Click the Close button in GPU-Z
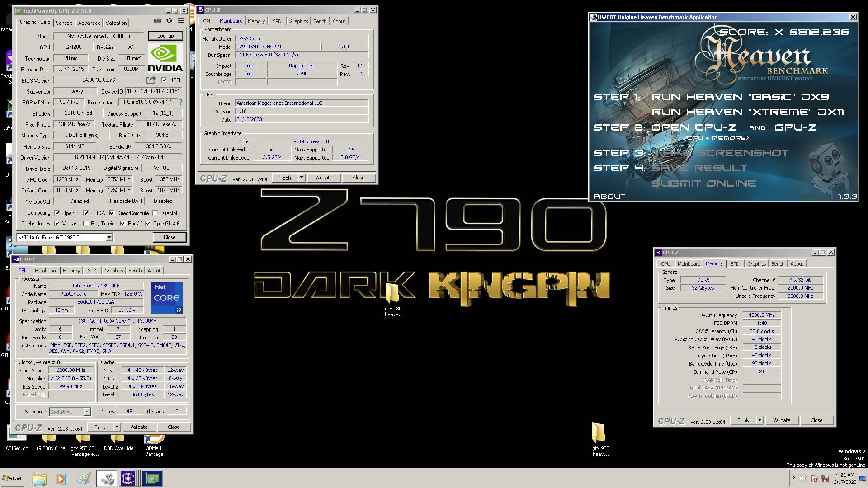The image size is (868, 488). pos(170,237)
